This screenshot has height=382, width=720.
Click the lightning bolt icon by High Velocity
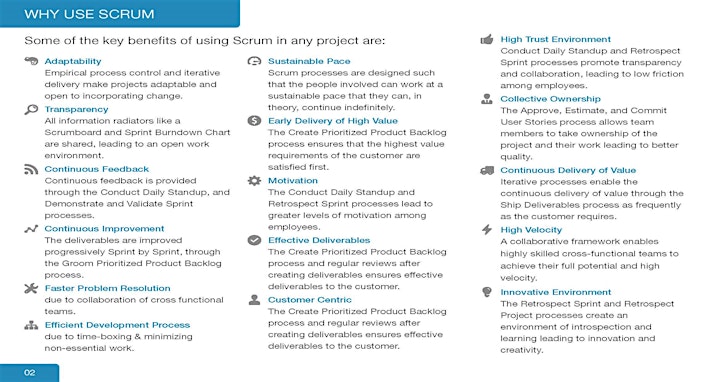pos(487,230)
